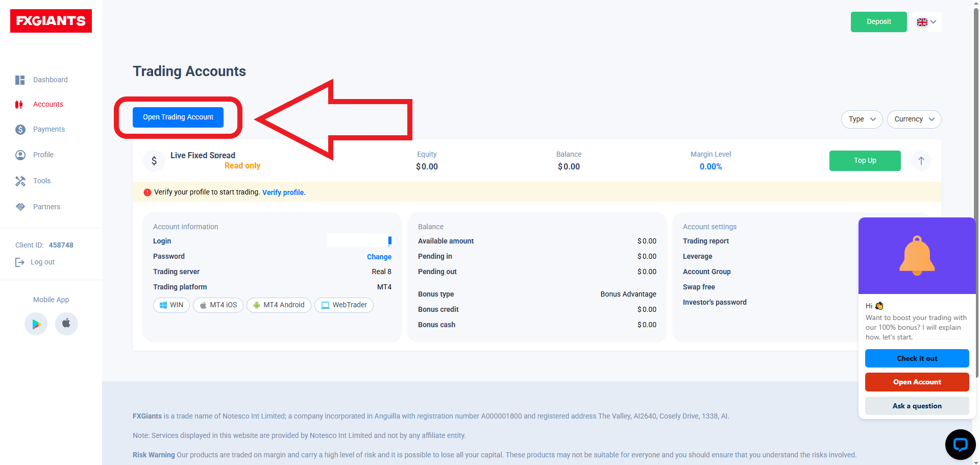Select MT4 iOS platform
Viewport: 980px width, 465px height.
click(x=218, y=305)
